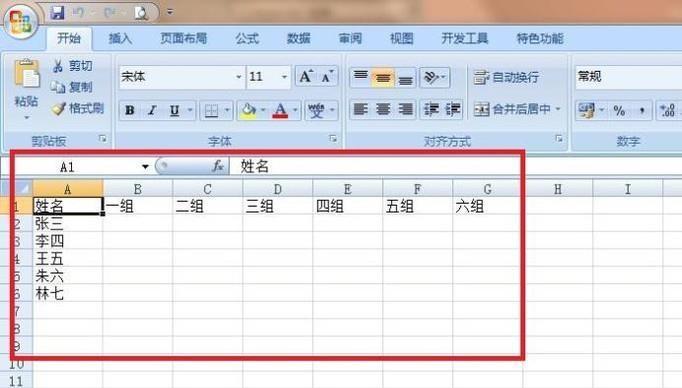
Task: Click the Increase Font Size icon
Action: pyautogui.click(x=306, y=77)
